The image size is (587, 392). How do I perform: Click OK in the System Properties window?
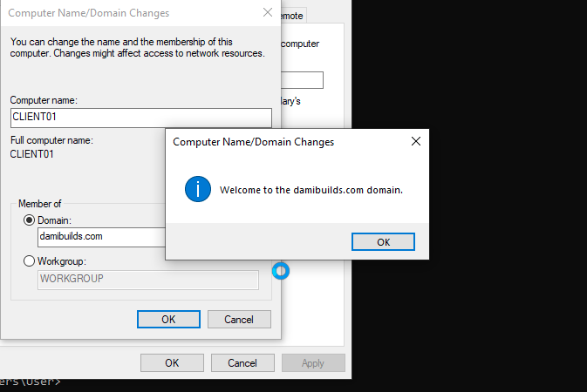(x=172, y=363)
